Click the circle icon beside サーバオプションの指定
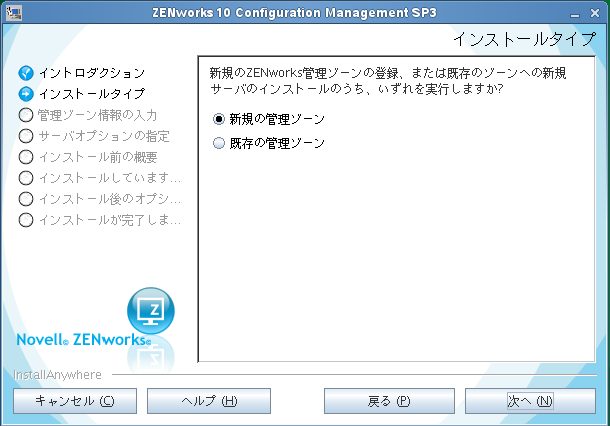610x426 pixels. (x=26, y=136)
